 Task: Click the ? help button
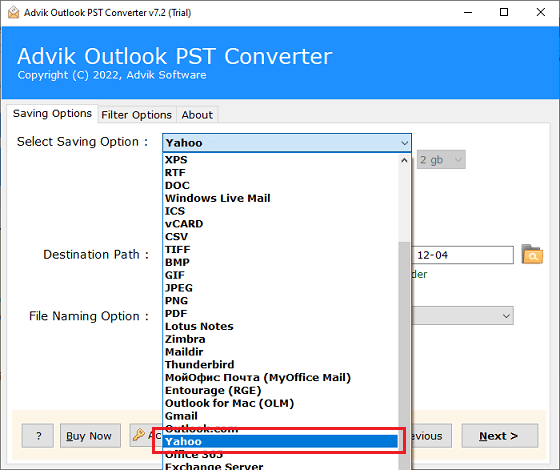tap(38, 436)
